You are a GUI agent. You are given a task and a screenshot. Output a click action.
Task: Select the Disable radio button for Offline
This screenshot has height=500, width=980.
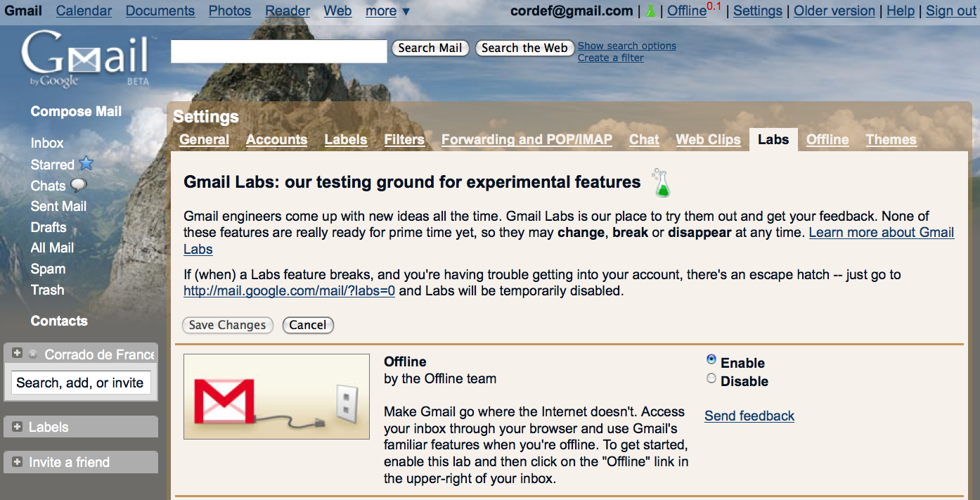711,378
